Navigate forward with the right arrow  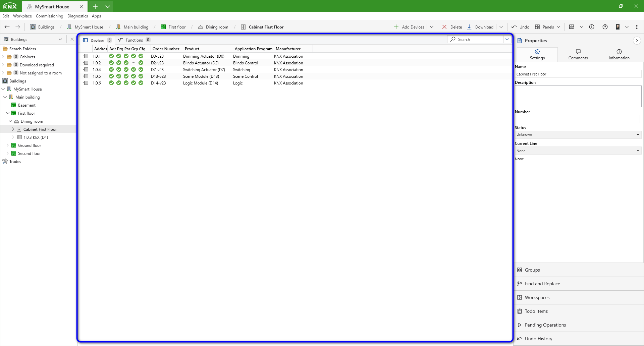pyautogui.click(x=18, y=27)
